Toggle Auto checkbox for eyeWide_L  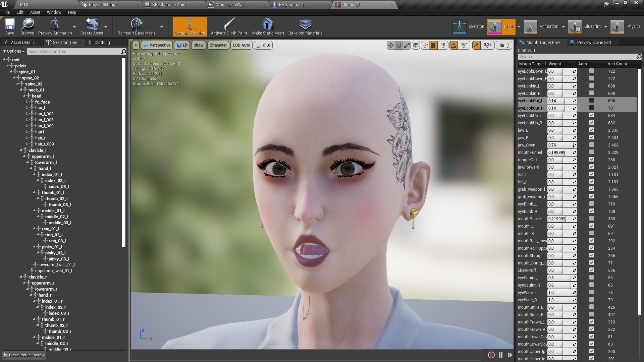coord(592,292)
